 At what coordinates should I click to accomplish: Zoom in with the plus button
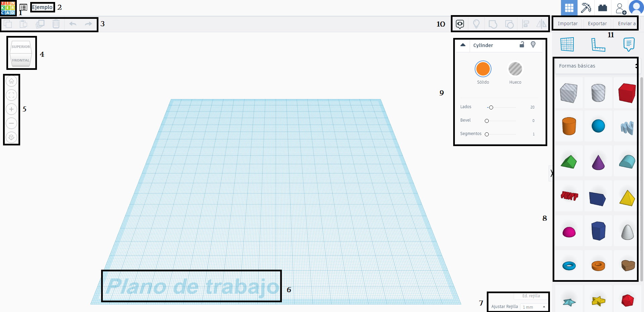(11, 109)
